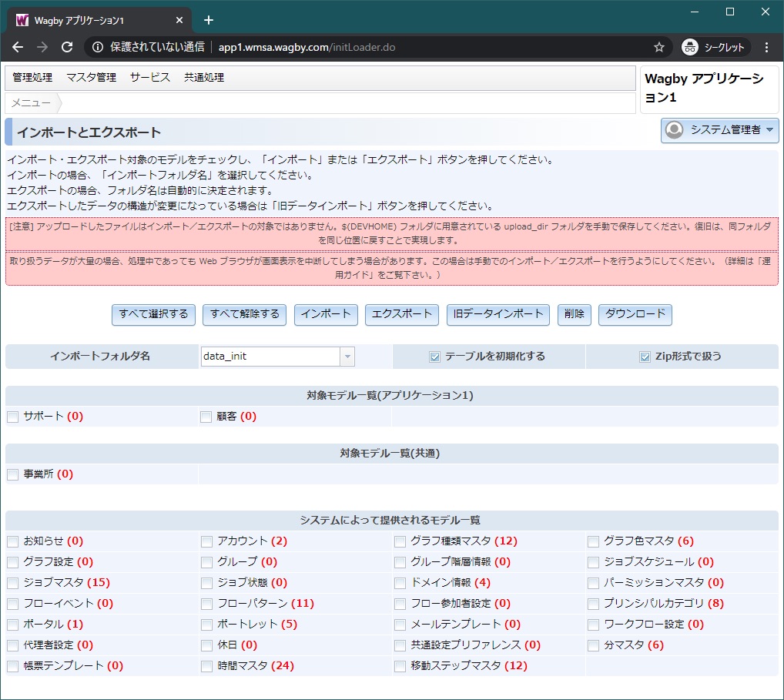Check the フロー参加者設定 checkbox
Viewport: 784px width, 700px height.
pos(400,604)
